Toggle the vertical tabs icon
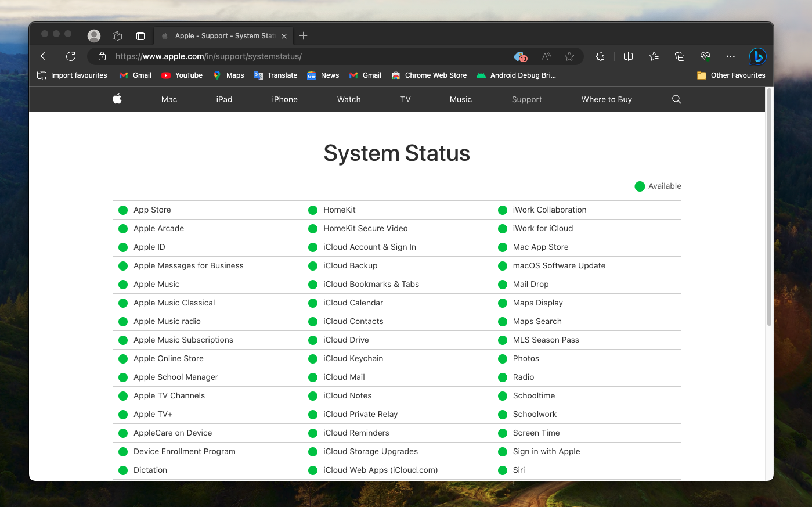 140,36
